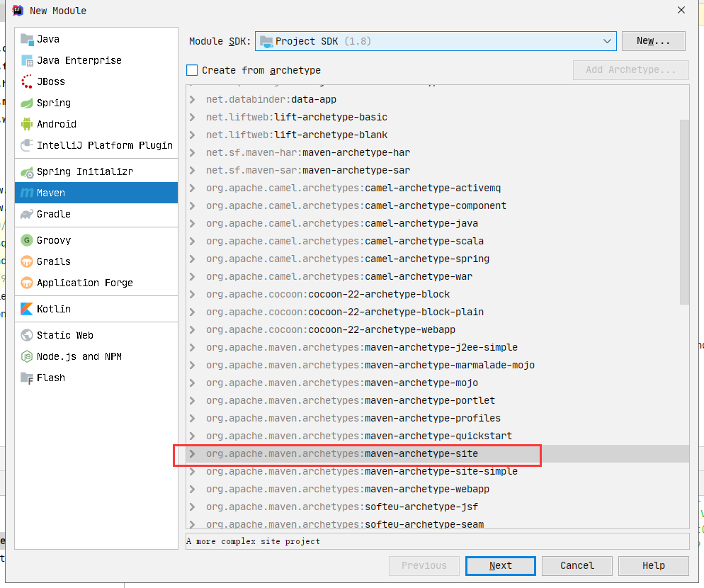Click the Android robot icon
704x588 pixels.
coord(27,124)
